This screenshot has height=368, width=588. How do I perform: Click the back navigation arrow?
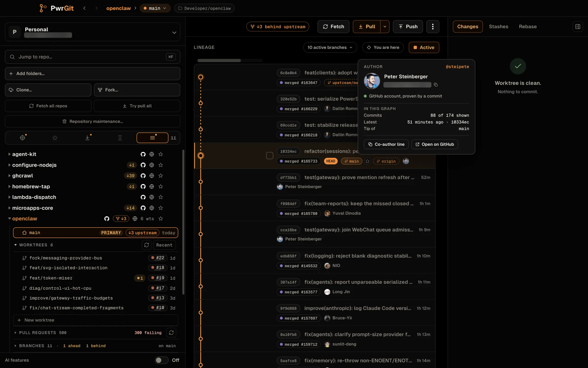pyautogui.click(x=84, y=8)
